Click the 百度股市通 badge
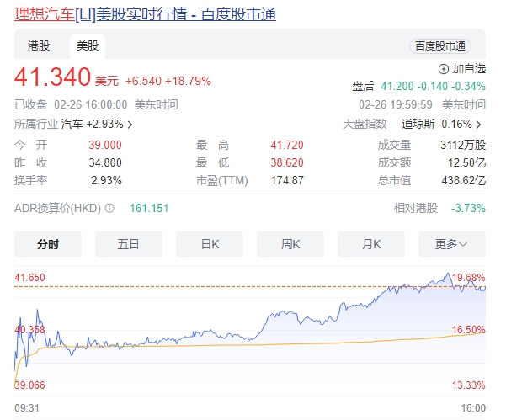Image resolution: width=506 pixels, height=420 pixels. click(x=439, y=46)
